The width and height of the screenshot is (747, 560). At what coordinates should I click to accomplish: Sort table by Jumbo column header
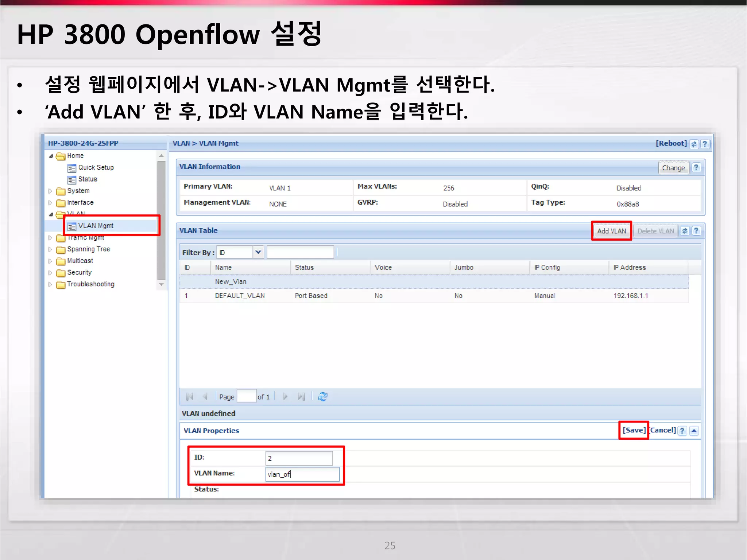coord(490,267)
